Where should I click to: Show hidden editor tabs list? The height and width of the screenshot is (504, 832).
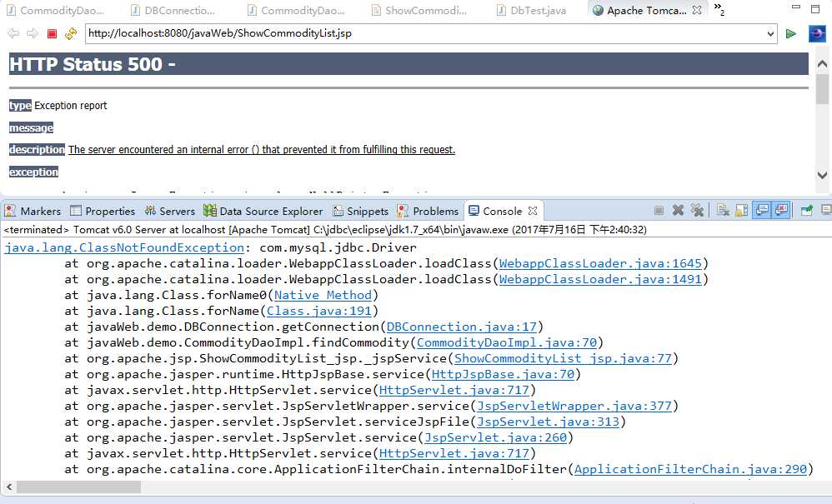(x=719, y=9)
